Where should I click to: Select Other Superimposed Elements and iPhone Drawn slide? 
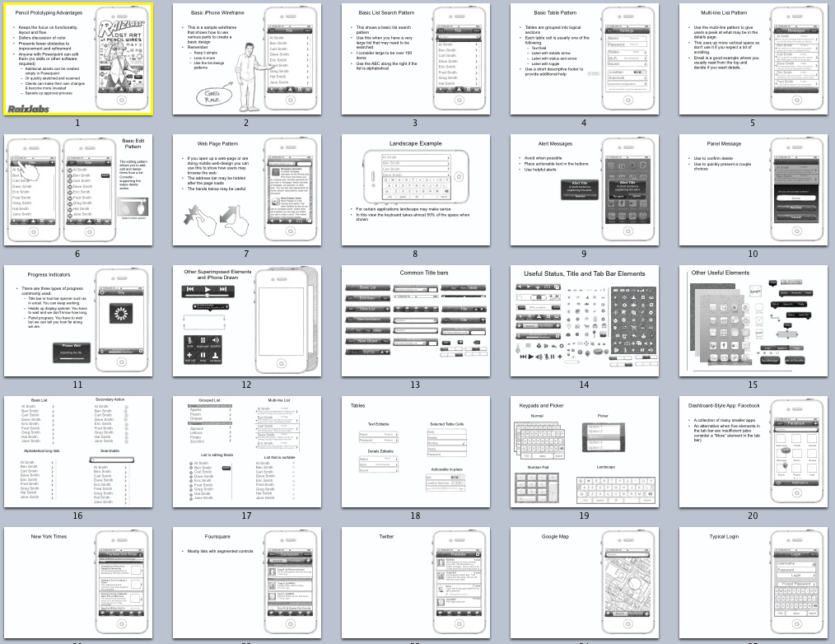247,320
